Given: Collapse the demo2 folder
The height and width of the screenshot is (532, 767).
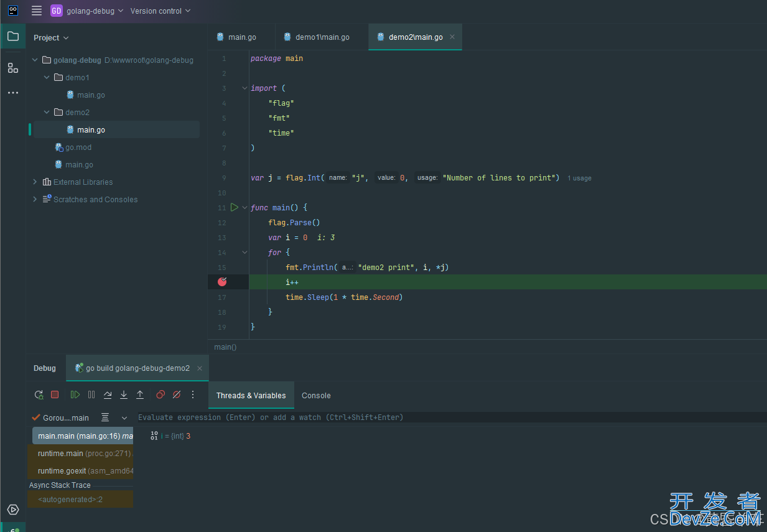Looking at the screenshot, I should coord(47,113).
